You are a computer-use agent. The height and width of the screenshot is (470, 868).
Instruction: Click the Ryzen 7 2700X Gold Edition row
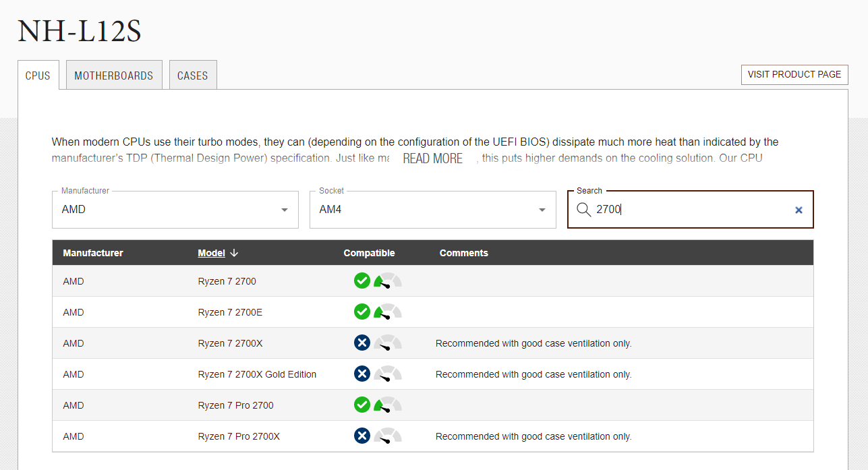point(257,374)
